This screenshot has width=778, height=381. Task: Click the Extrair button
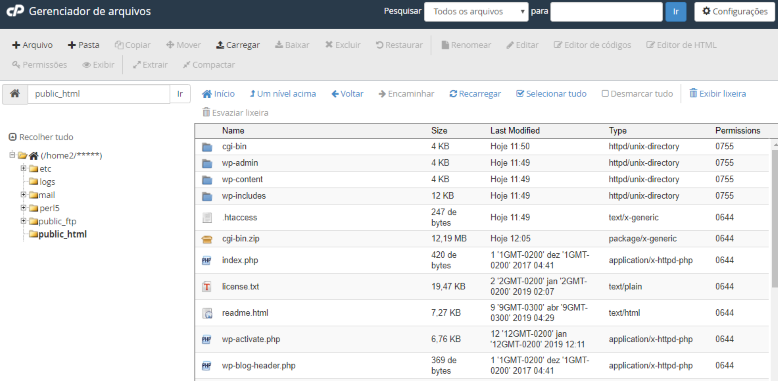(x=150, y=64)
